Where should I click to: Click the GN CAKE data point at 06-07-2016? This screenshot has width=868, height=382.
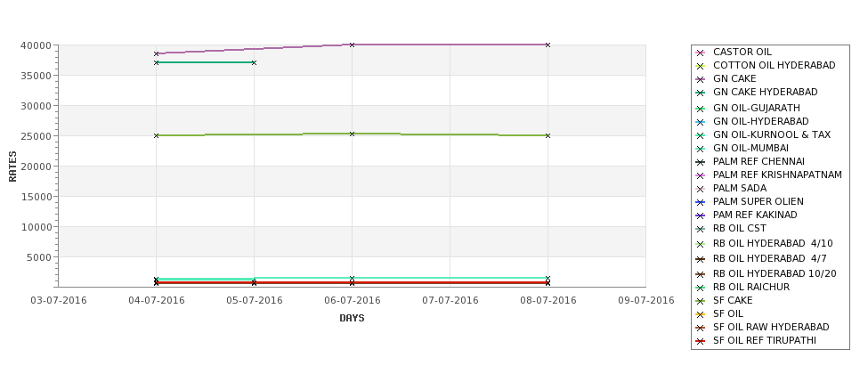point(352,45)
